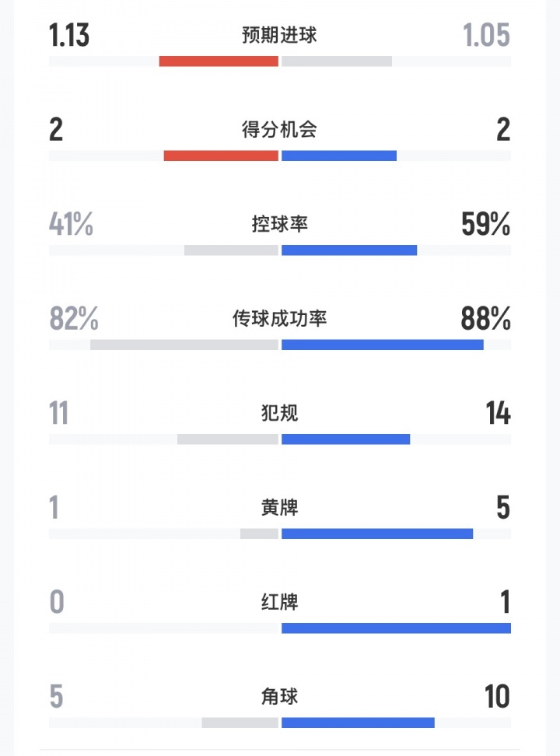
Task: Click the 88% pass accuracy value
Action: click(485, 319)
